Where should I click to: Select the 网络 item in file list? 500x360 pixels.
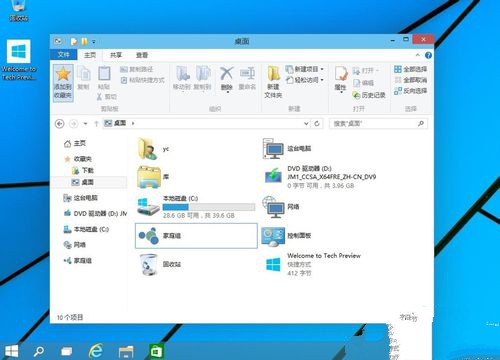tap(281, 207)
